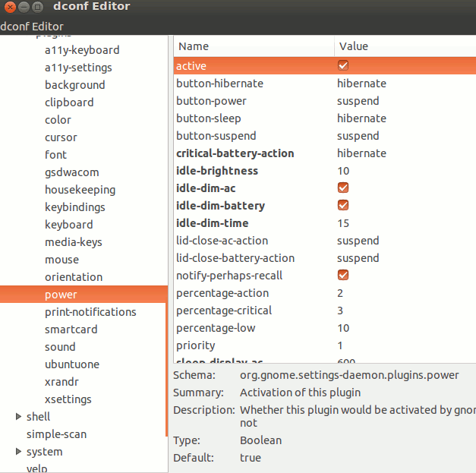Edit button-power value suspend
The width and height of the screenshot is (476, 473).
click(358, 101)
